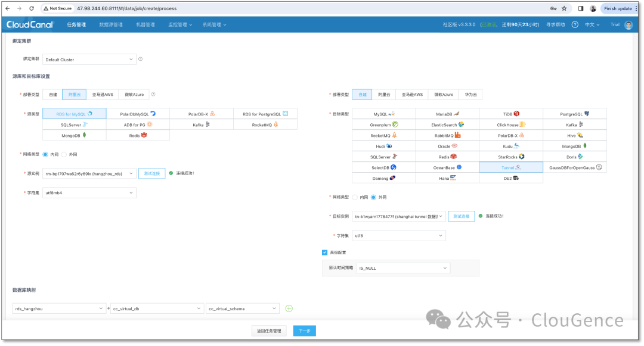Select PostgreSQL as target type
This screenshot has width=644, height=346.
[x=575, y=114]
